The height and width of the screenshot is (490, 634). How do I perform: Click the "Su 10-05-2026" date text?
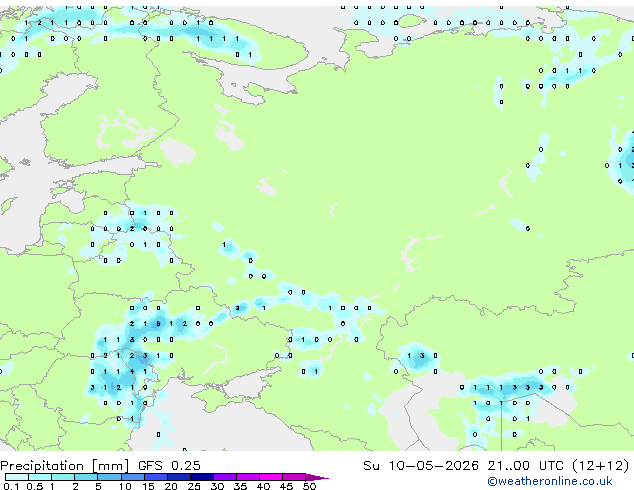(421, 466)
